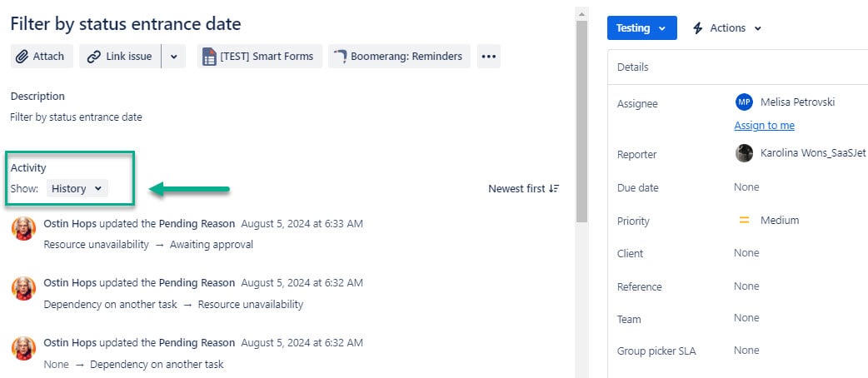868x378 pixels.
Task: Click 'Resource unavailability → Awaiting approval' text
Action: click(x=148, y=245)
